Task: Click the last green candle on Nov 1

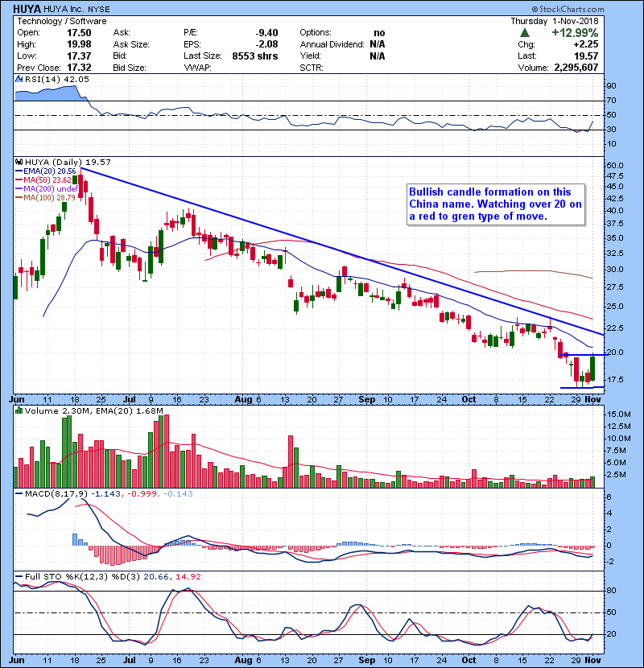Action: [x=592, y=368]
